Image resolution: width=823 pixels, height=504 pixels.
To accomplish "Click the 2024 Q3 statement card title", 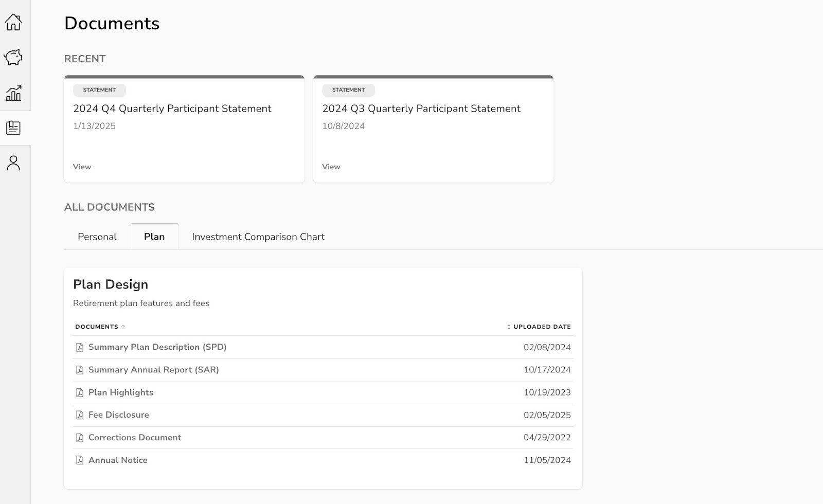I will 421,109.
